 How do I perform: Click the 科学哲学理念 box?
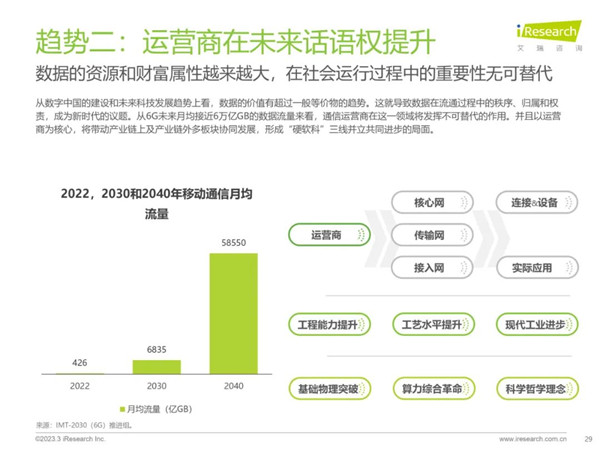click(x=537, y=389)
